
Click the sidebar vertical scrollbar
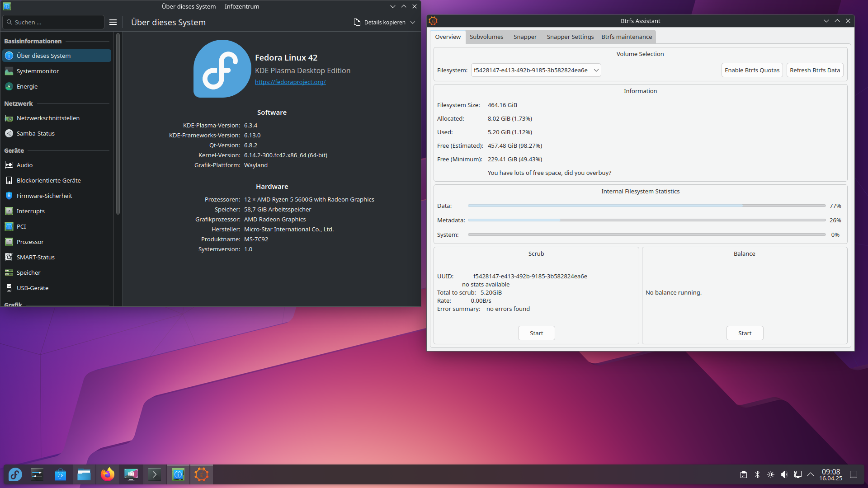pyautogui.click(x=118, y=122)
